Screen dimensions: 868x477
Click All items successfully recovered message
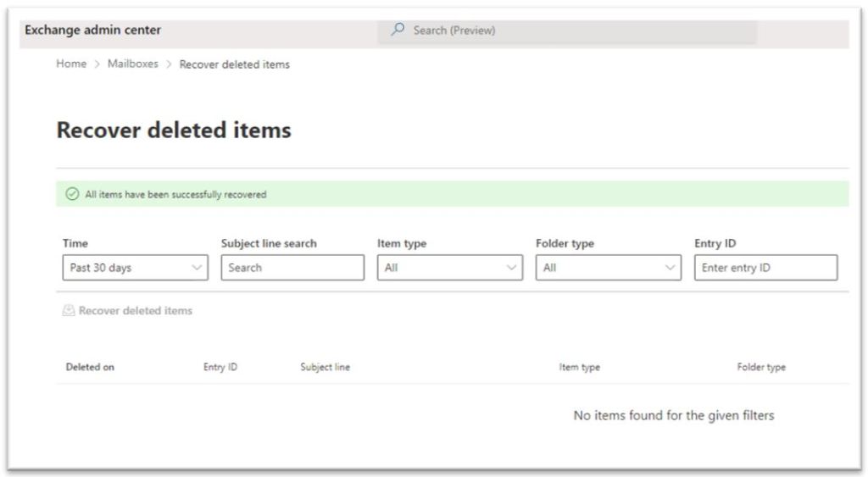[176, 194]
